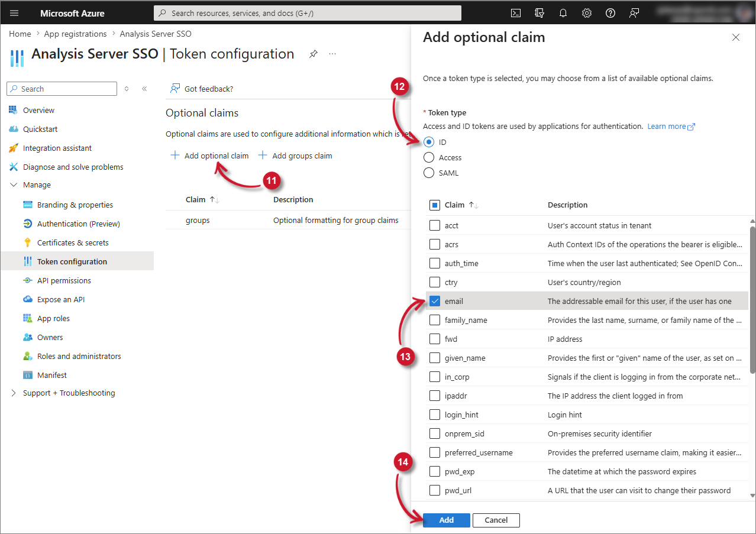Viewport: 756px width, 534px height.
Task: Check the login_hint claim checkbox
Action: tap(434, 415)
